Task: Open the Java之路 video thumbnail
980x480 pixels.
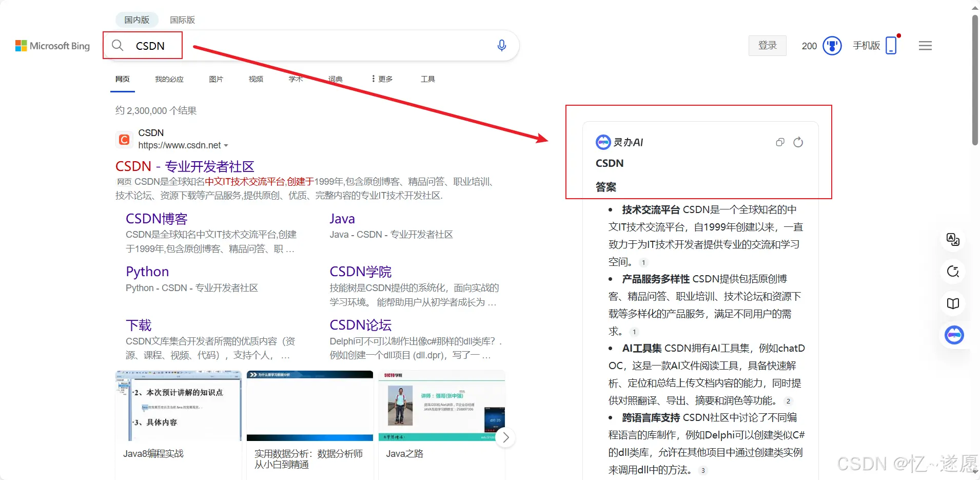Action: tap(442, 406)
